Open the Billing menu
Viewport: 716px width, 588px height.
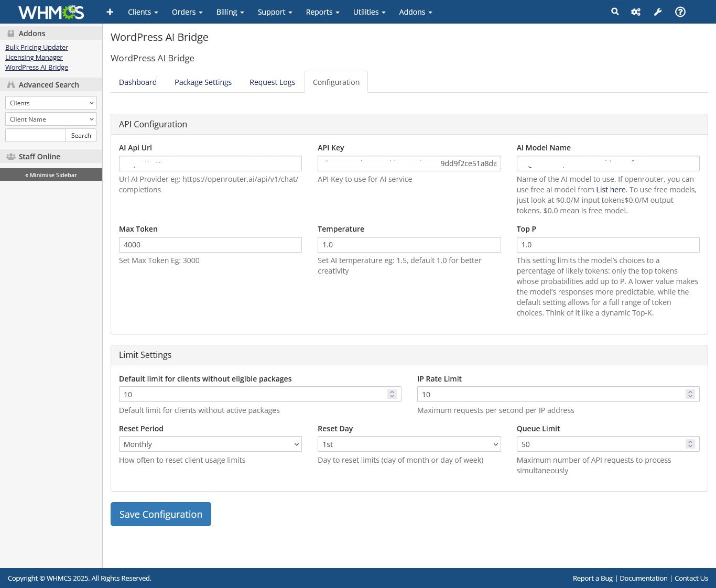point(230,12)
